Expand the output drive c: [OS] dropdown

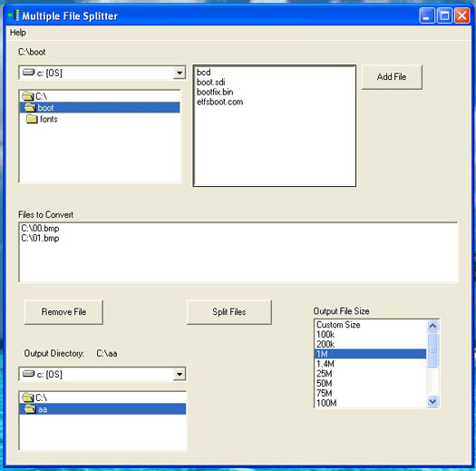(180, 374)
